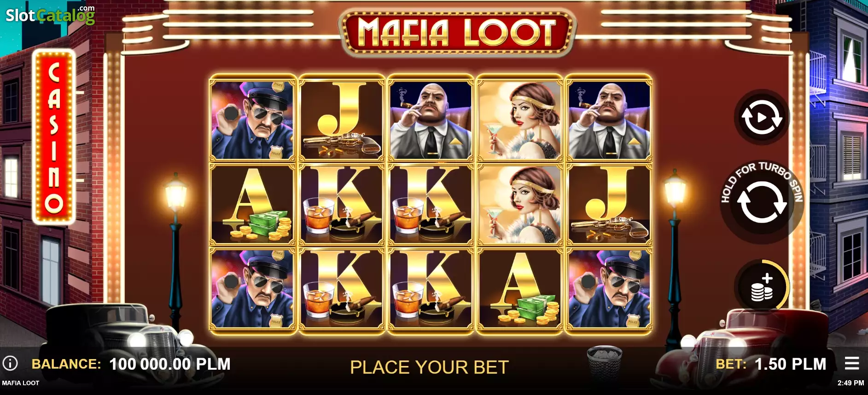Click the Mafia Loot title sign

coord(457,33)
